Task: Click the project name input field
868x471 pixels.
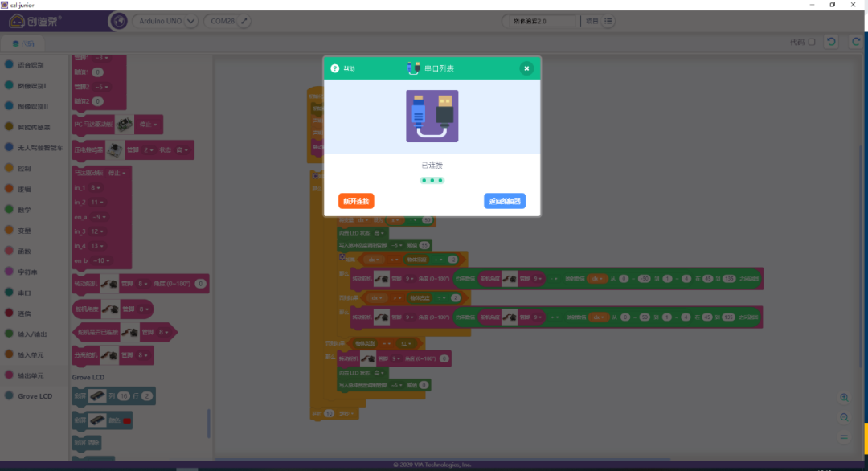Action: 543,21
